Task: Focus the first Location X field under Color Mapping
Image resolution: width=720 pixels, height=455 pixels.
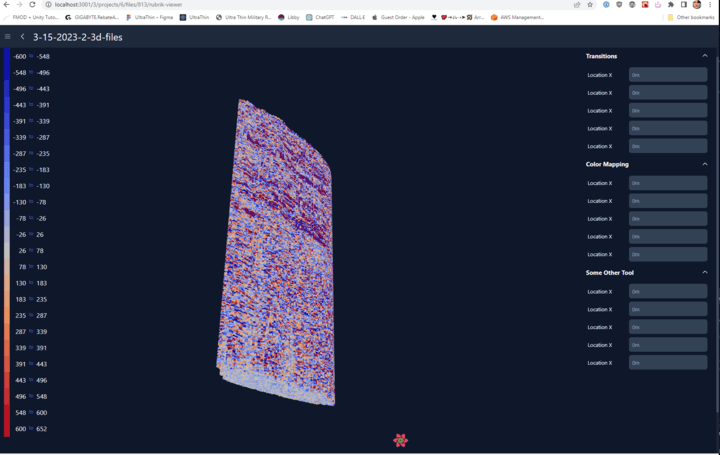Action: [668, 183]
